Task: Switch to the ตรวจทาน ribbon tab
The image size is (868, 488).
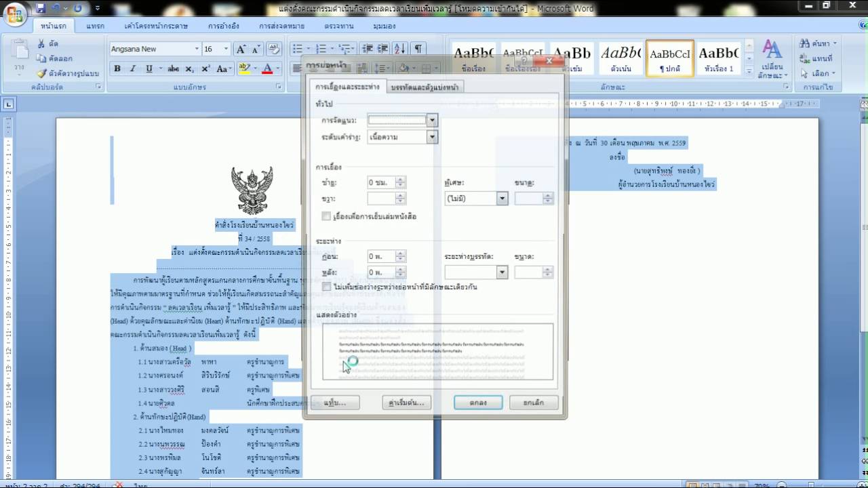Action: [x=339, y=26]
